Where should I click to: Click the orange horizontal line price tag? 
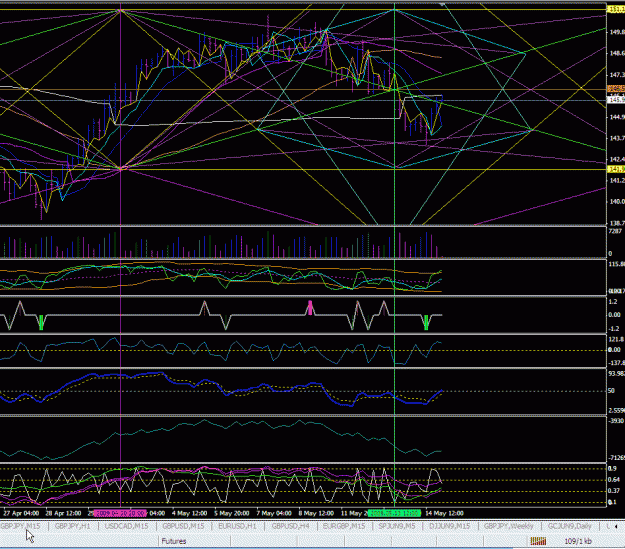[616, 89]
